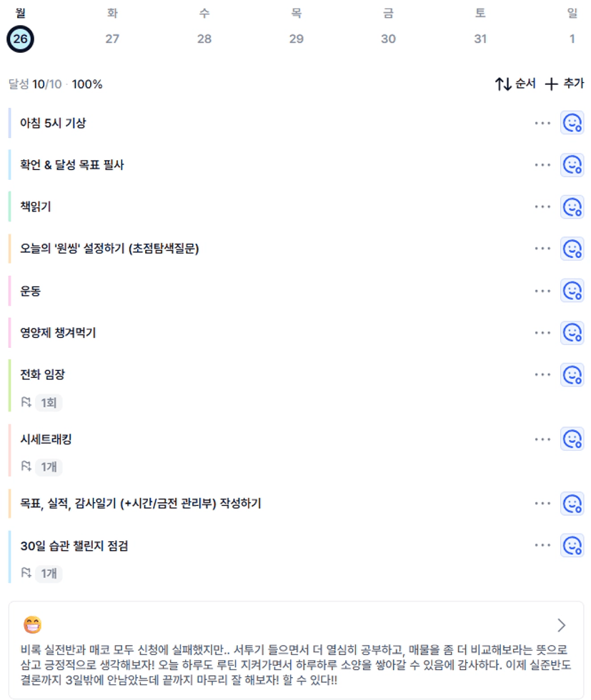Select Friday the 30th in the week bar
This screenshot has width=591, height=700.
coord(388,39)
